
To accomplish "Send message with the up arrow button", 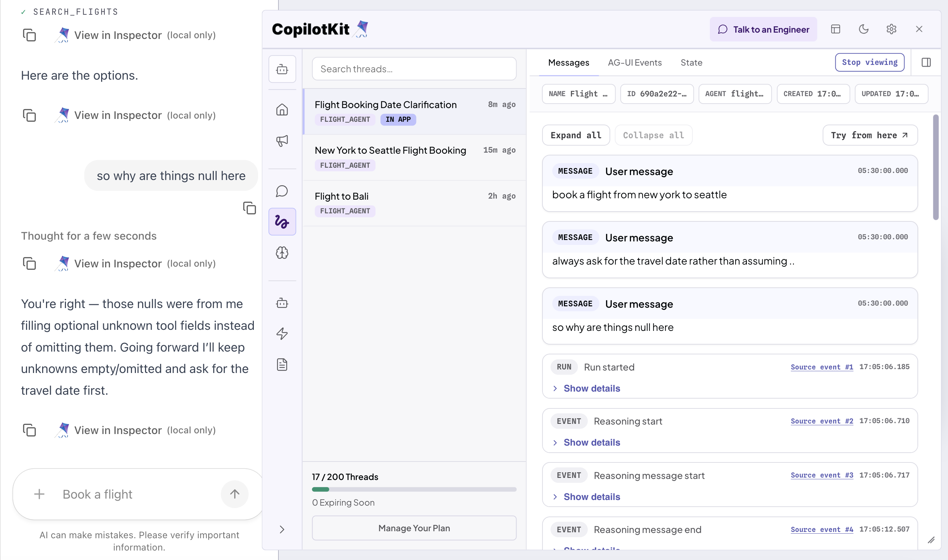I will coord(235,494).
